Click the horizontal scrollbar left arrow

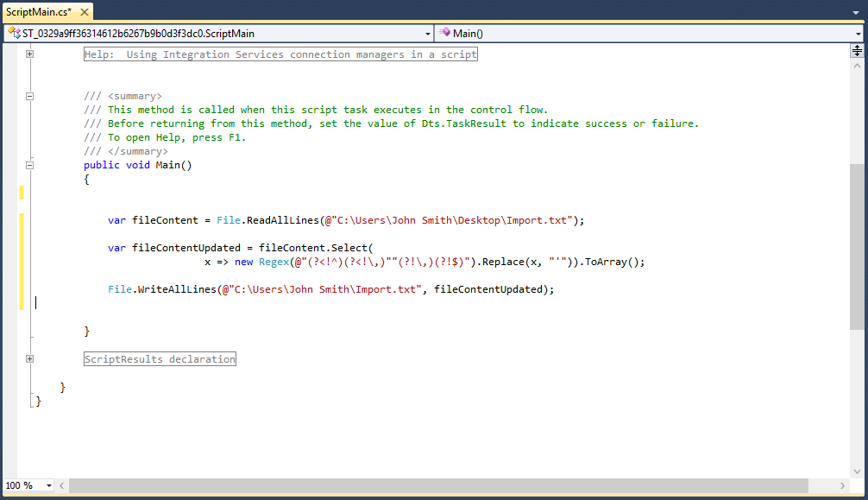point(61,485)
